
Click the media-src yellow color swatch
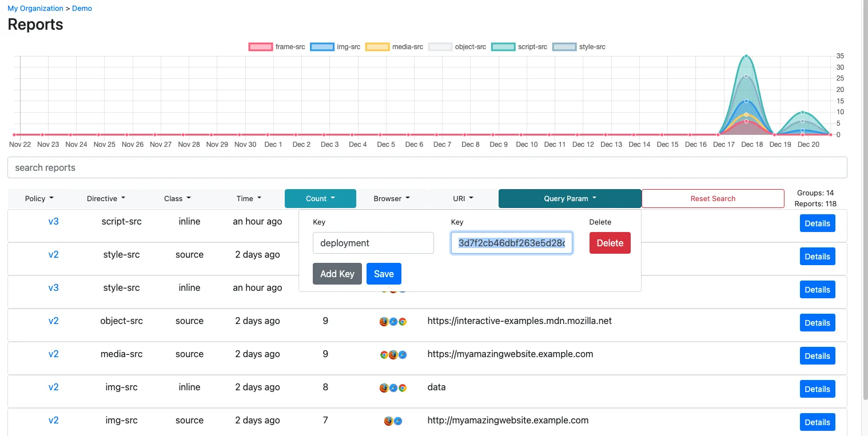(x=377, y=46)
